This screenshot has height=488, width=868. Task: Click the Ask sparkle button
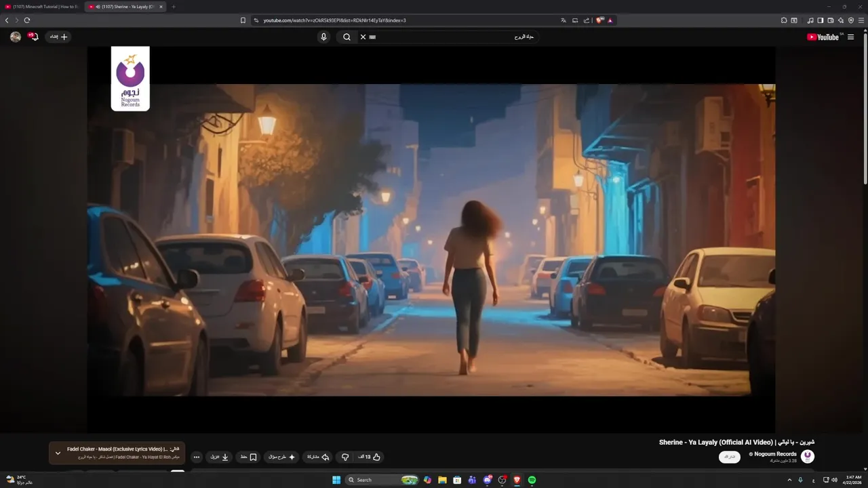pyautogui.click(x=281, y=457)
